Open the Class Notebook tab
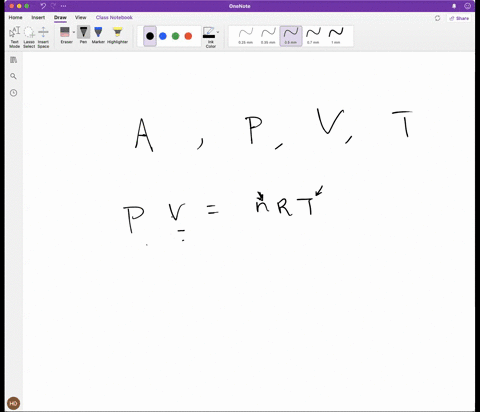This screenshot has height=412, width=480. (x=114, y=17)
